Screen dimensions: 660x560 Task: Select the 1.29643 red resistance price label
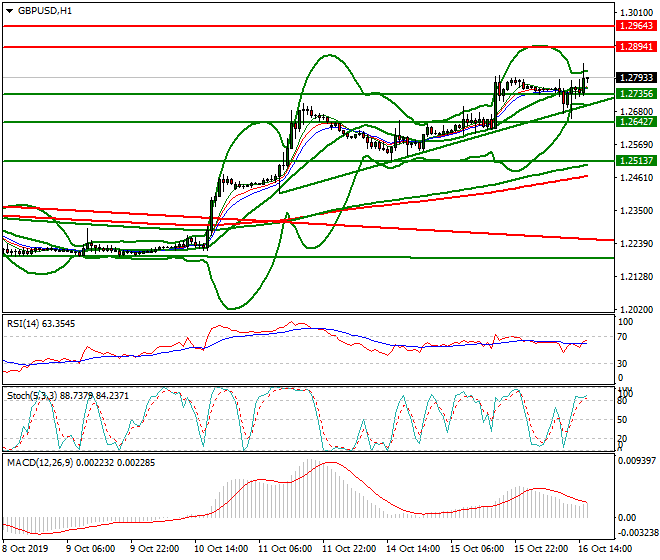coord(636,26)
